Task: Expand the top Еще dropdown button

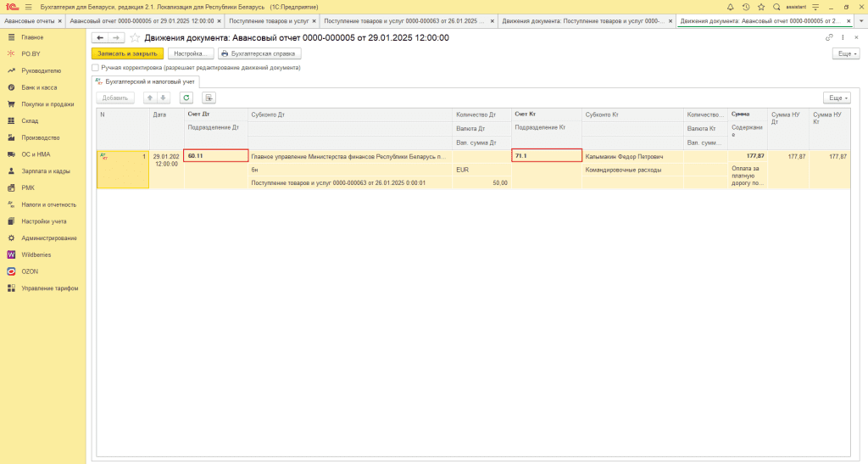Action: pyautogui.click(x=845, y=53)
